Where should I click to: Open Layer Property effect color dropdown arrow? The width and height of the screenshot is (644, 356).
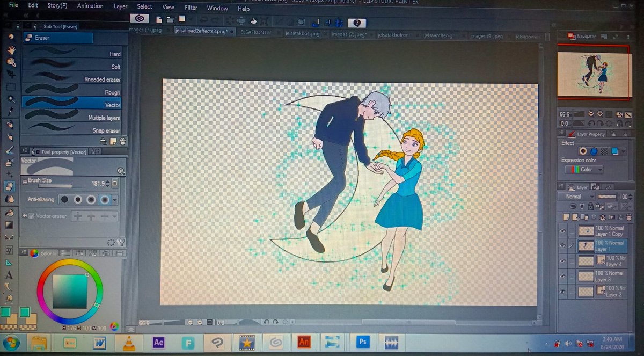coord(624,152)
